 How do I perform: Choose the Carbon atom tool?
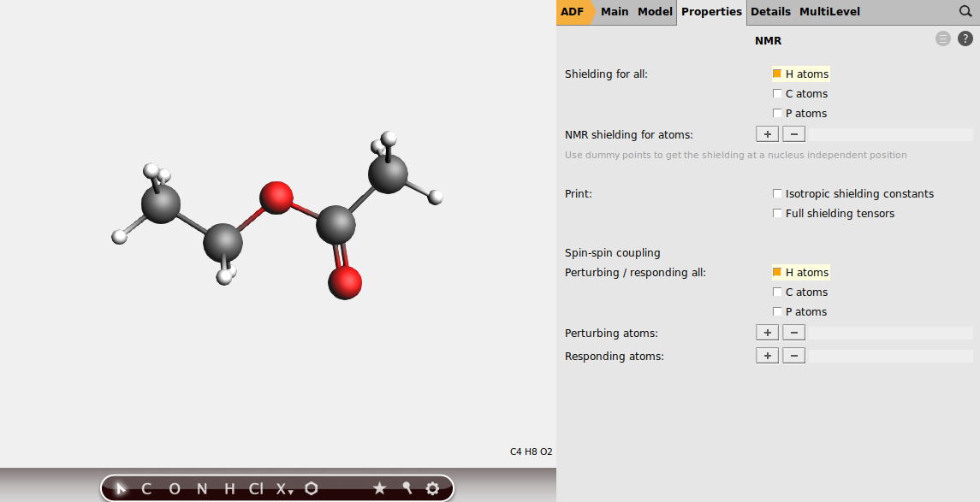click(x=146, y=488)
